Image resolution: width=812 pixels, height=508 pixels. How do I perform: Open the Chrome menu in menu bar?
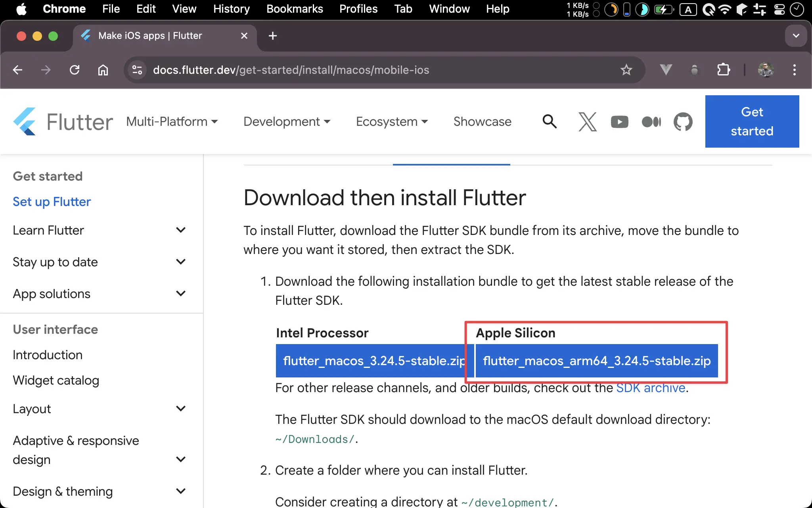(x=64, y=9)
